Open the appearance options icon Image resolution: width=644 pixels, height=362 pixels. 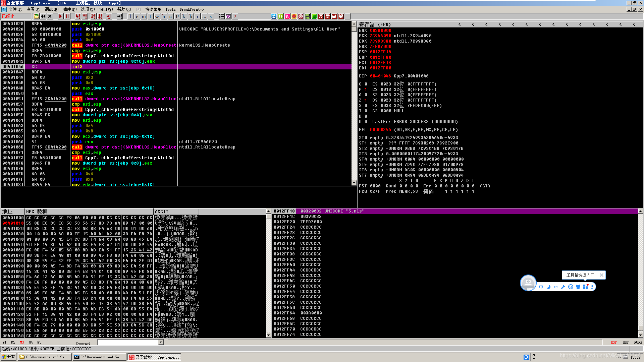pos(228,16)
